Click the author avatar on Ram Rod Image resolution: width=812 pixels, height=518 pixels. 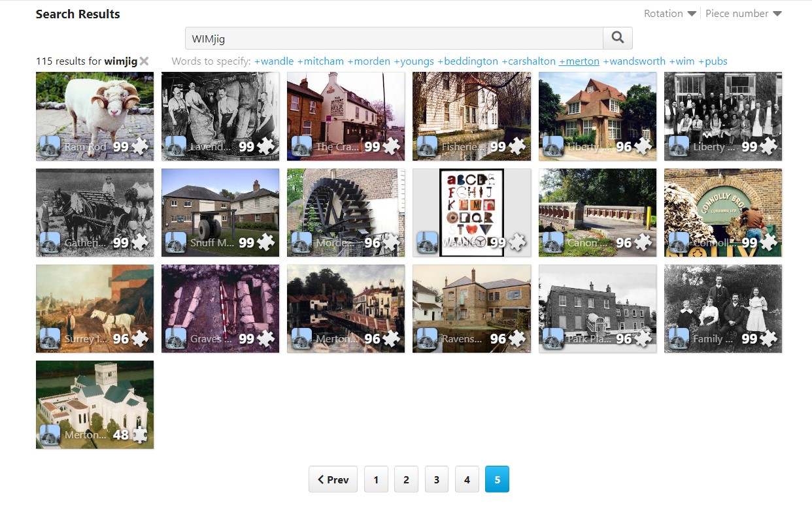coord(50,146)
